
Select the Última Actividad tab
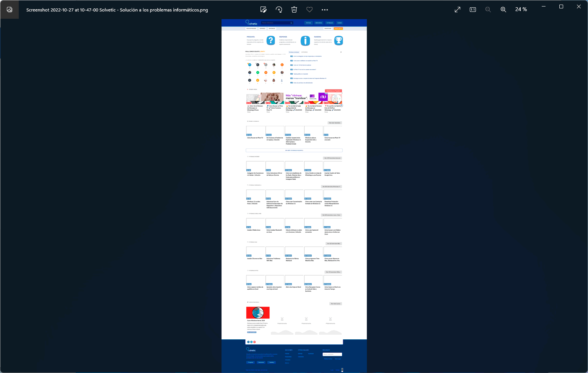(294, 52)
